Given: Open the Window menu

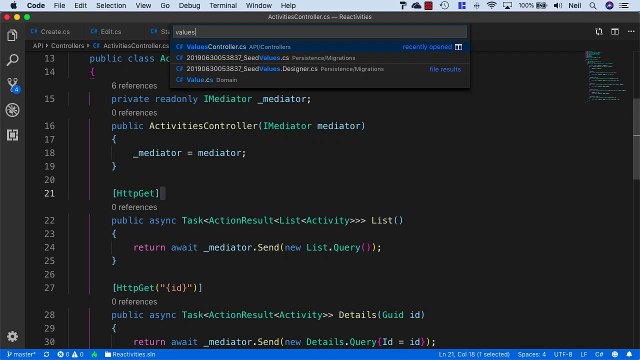Looking at the screenshot, I should point(259,5).
